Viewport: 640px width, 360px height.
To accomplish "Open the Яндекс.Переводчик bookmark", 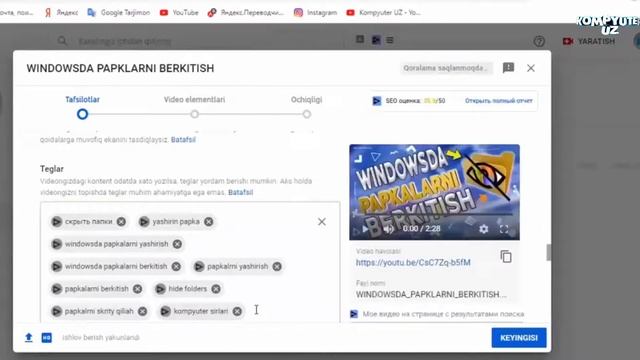I will tap(245, 13).
